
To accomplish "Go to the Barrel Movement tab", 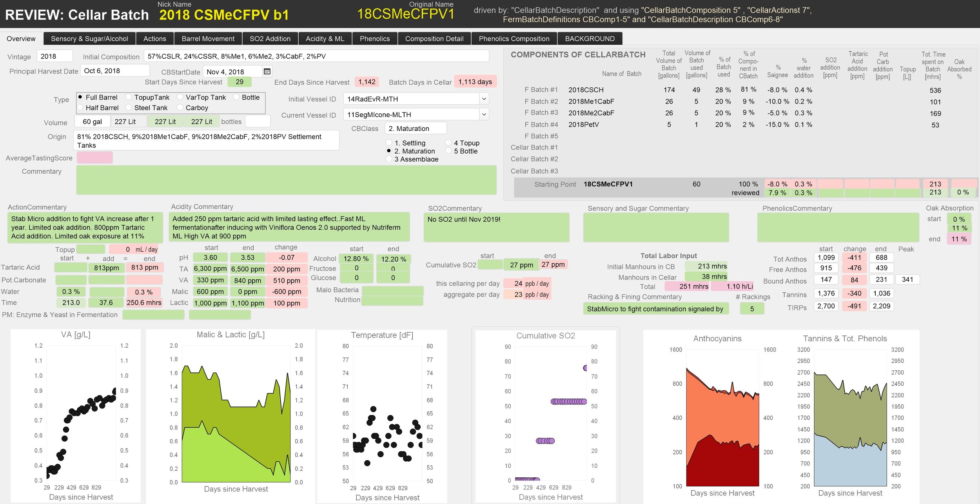I will coord(208,38).
